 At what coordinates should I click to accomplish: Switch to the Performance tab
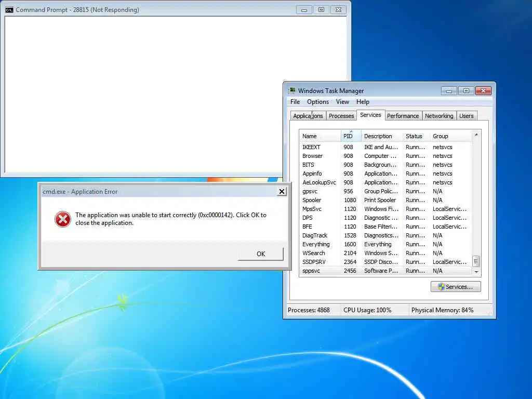point(403,116)
